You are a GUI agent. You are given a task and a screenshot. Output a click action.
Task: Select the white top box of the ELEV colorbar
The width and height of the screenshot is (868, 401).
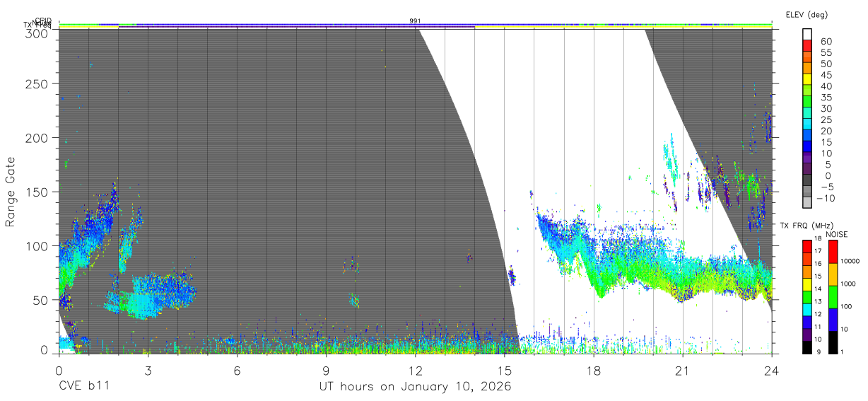tap(807, 33)
